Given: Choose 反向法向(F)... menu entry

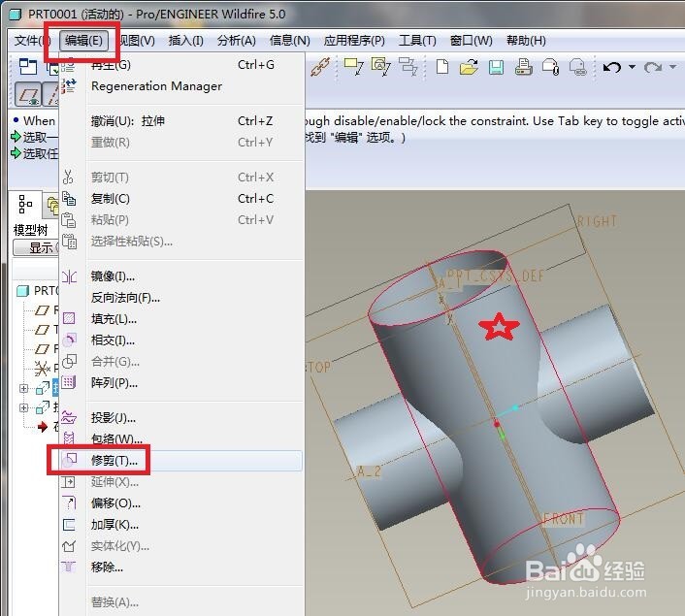Looking at the screenshot, I should (181, 298).
